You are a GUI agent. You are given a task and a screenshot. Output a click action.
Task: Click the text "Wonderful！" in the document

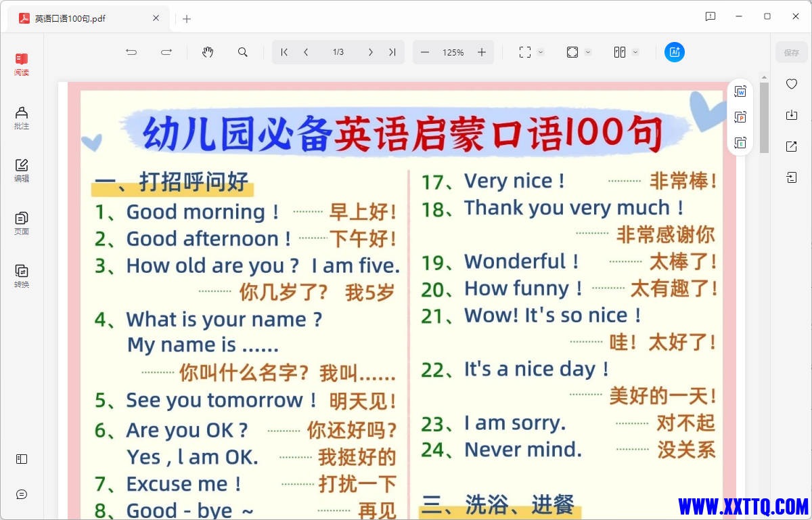(x=522, y=261)
